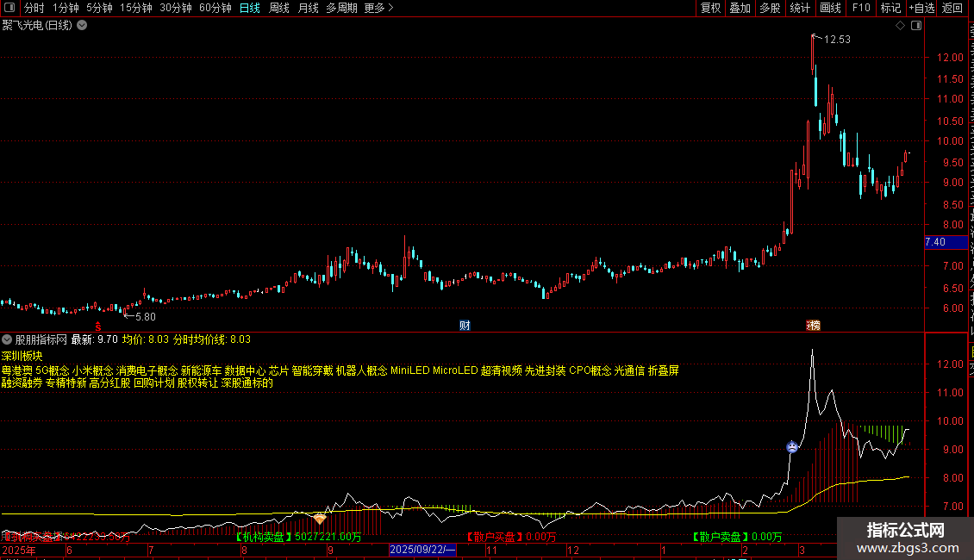
Task: Select the 30分钟 period tab
Action: [x=175, y=8]
